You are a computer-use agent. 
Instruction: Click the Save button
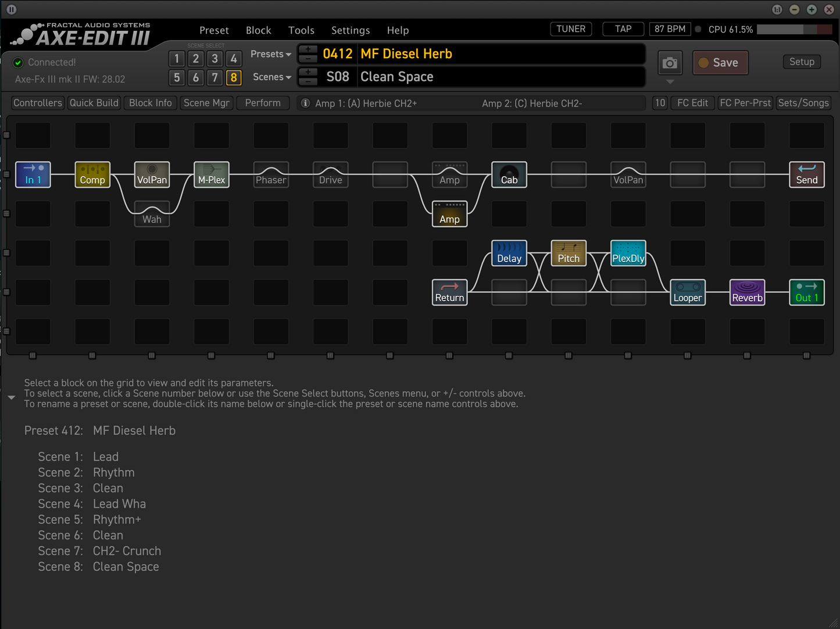[x=720, y=63]
